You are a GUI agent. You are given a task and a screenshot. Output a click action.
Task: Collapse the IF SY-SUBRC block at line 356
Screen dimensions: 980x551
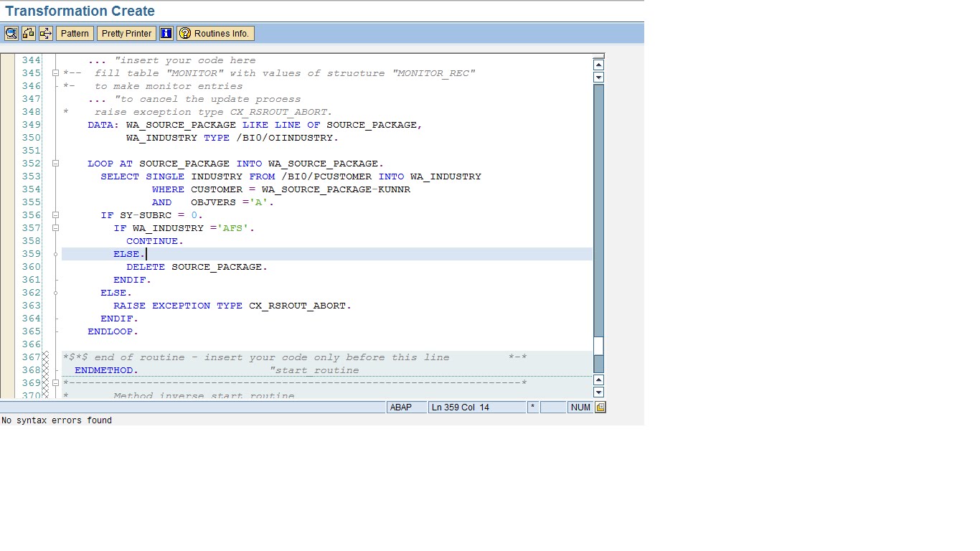tap(56, 215)
